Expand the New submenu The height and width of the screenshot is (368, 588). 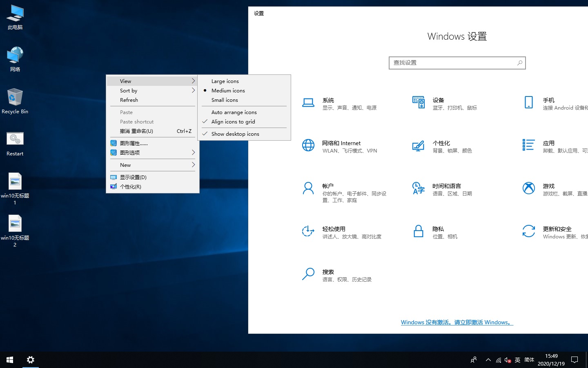tap(152, 165)
